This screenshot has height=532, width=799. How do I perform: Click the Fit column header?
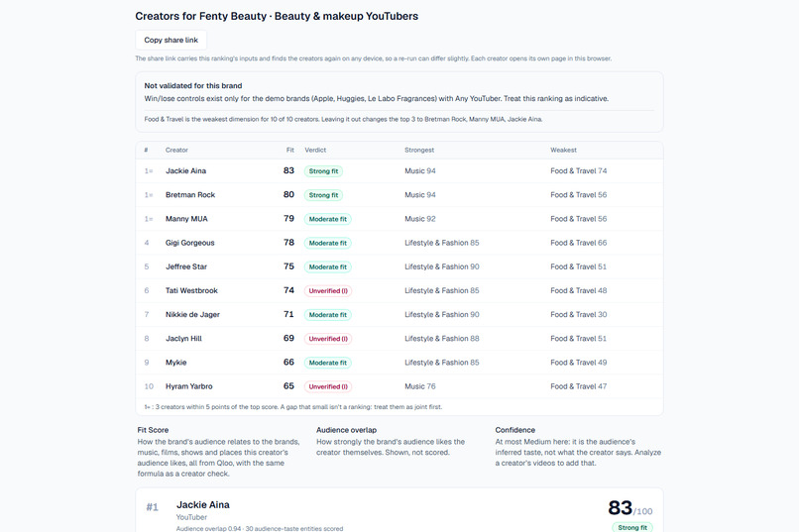pyautogui.click(x=289, y=151)
